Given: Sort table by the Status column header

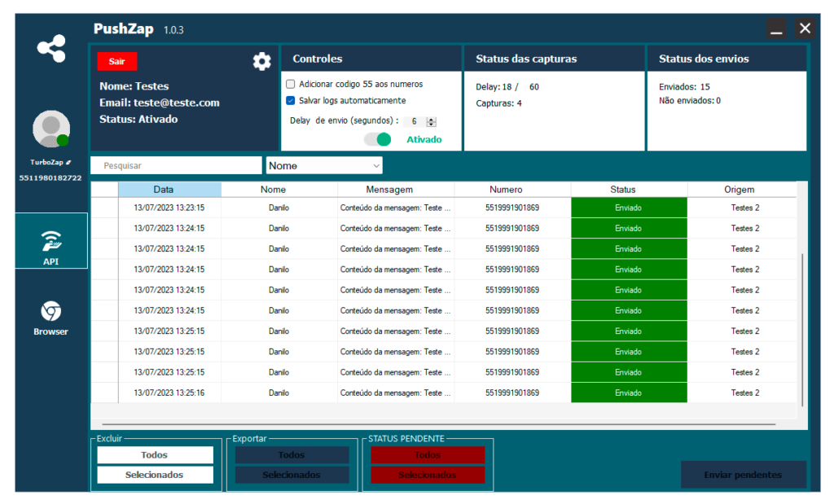Looking at the screenshot, I should coord(629,190).
